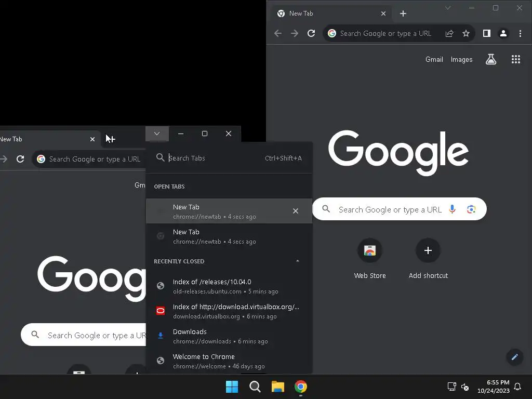The image size is (532, 399).
Task: Toggle tab search chevron in left window
Action: pyautogui.click(x=157, y=134)
